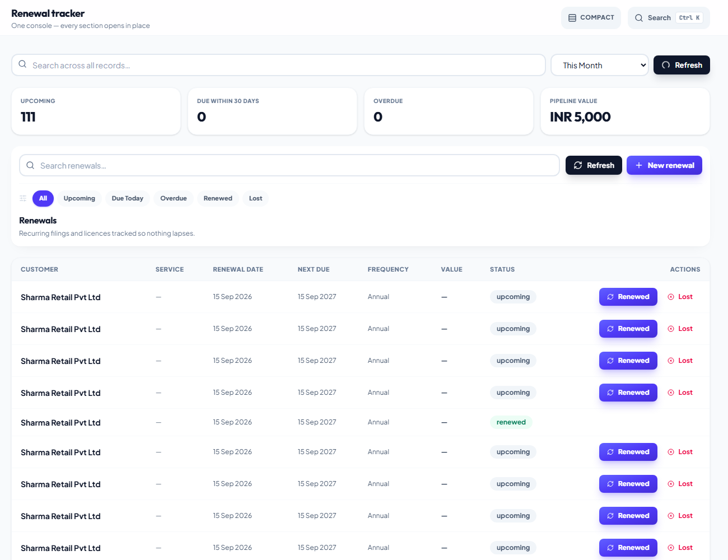The width and height of the screenshot is (728, 560).
Task: Focus the "Search across all records" field
Action: coord(278,65)
